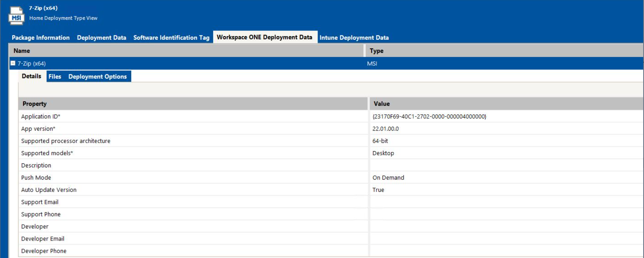Screen dimensions: 644x258
Task: Go to the Intune Deployment Data tab
Action: coord(354,38)
